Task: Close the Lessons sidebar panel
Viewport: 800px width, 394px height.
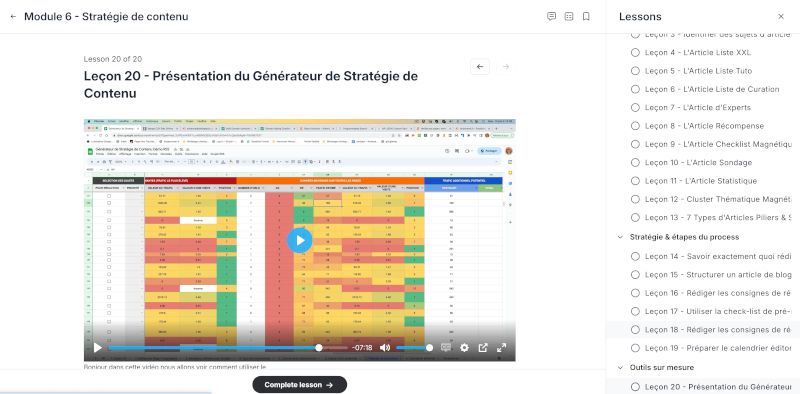Action: pyautogui.click(x=781, y=16)
